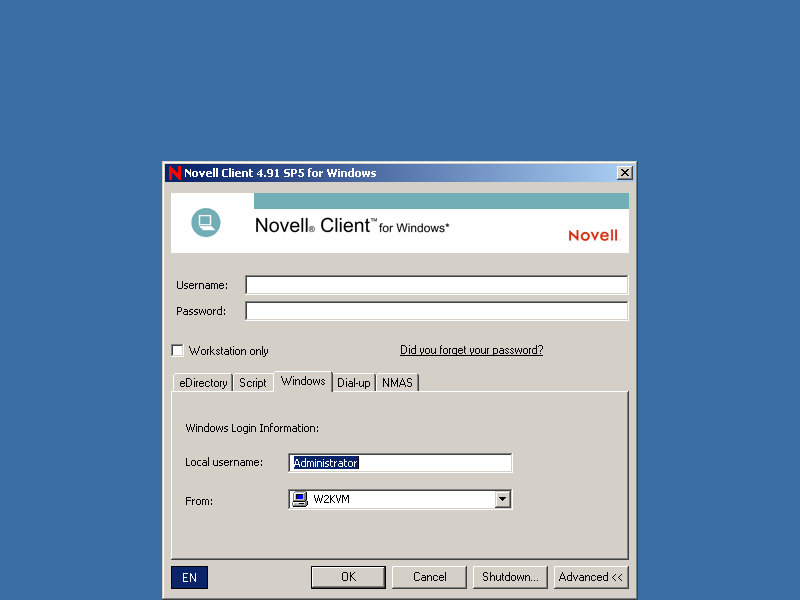Click the red Novell brand logo

[x=593, y=235]
